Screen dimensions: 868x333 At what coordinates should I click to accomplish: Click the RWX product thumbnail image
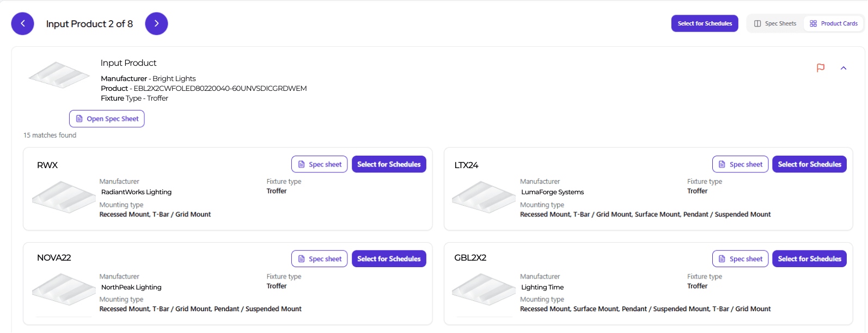pyautogui.click(x=64, y=197)
